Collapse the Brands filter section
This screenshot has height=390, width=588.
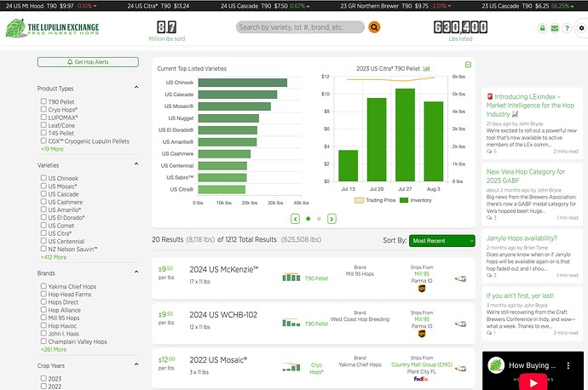point(136,272)
